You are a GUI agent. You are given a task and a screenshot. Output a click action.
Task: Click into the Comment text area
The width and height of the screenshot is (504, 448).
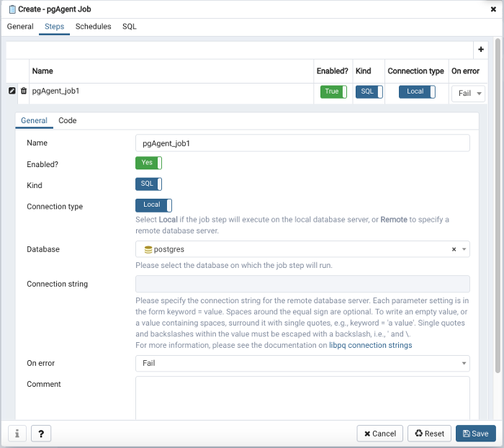click(x=302, y=398)
